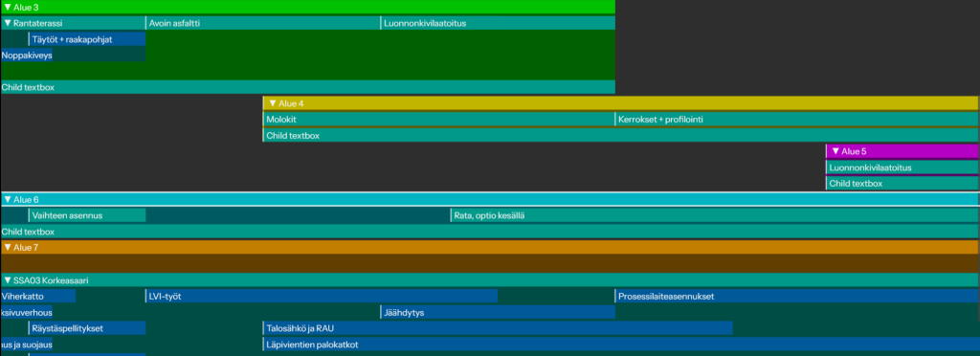This screenshot has height=356, width=980.
Task: Collapse the Rantaterassi row triangle
Action: pyautogui.click(x=8, y=23)
